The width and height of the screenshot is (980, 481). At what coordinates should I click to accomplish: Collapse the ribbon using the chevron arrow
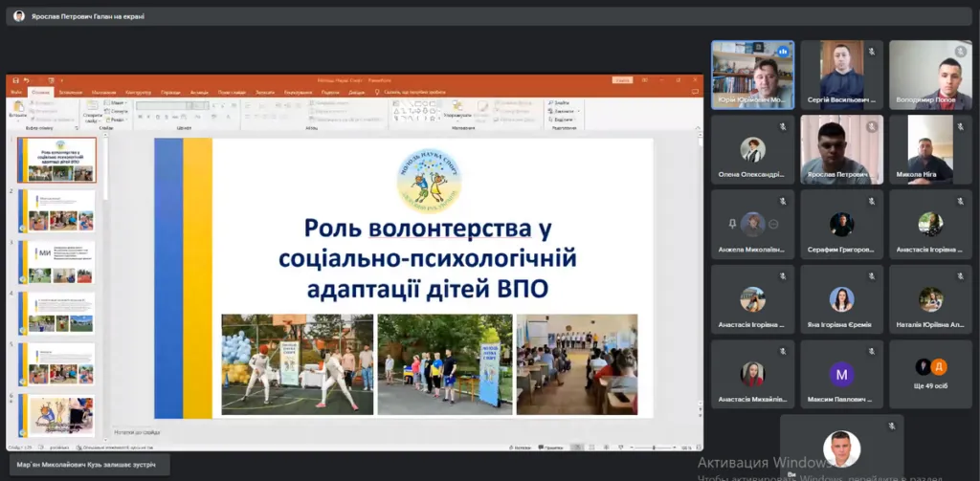(x=696, y=125)
